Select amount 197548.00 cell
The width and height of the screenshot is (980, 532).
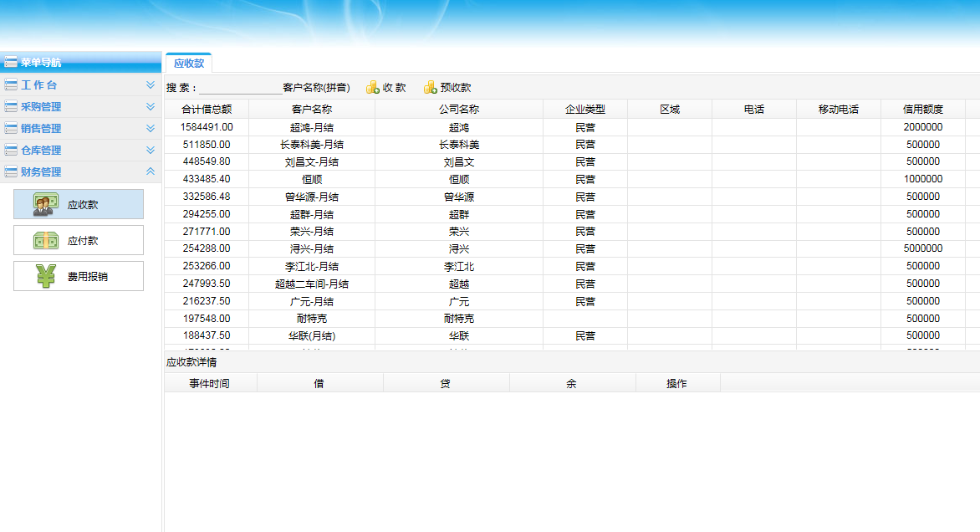[x=207, y=318]
